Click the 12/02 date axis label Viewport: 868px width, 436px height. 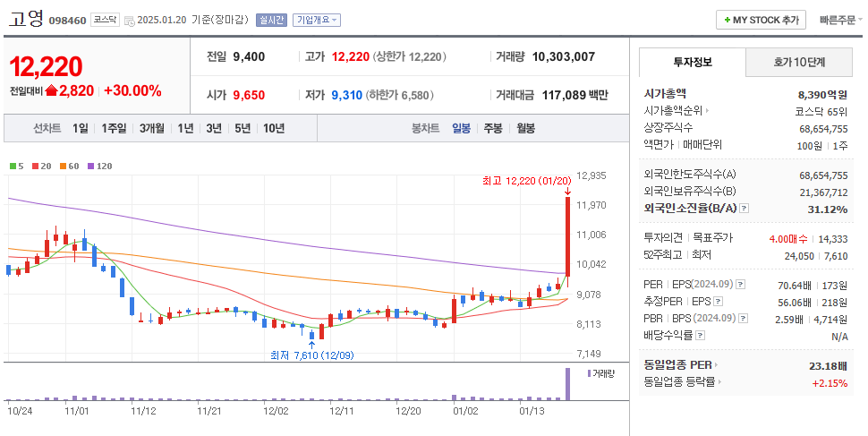276,411
